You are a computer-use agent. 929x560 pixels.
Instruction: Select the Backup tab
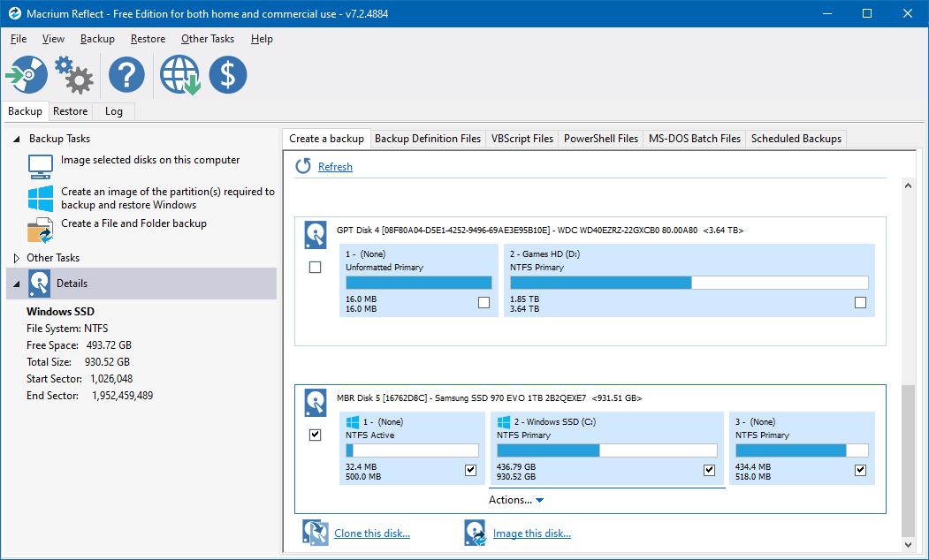[x=25, y=111]
